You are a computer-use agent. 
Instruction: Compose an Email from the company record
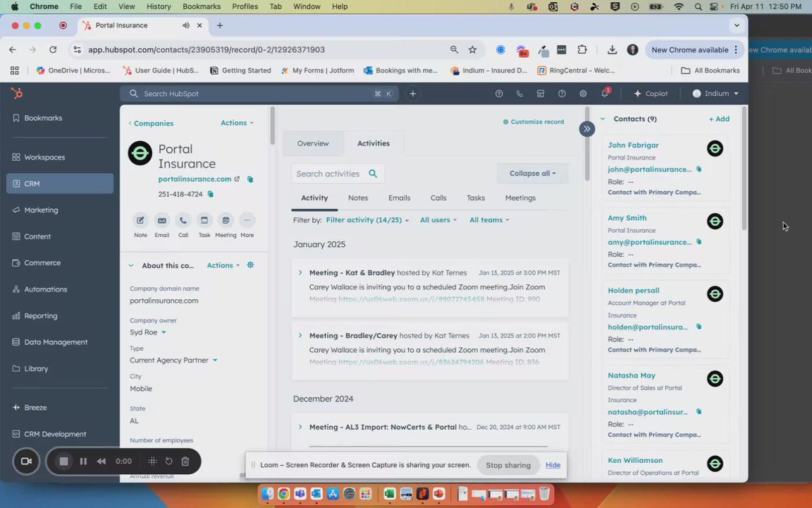[x=161, y=220]
